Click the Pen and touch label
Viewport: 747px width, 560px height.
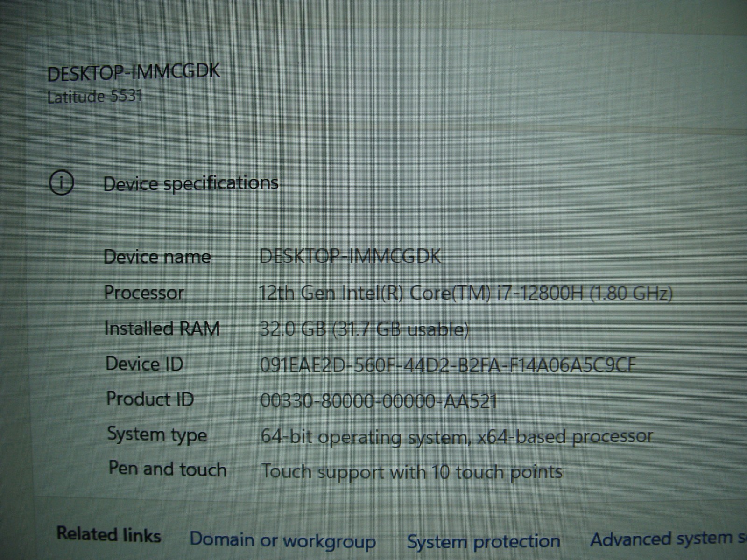[168, 469]
